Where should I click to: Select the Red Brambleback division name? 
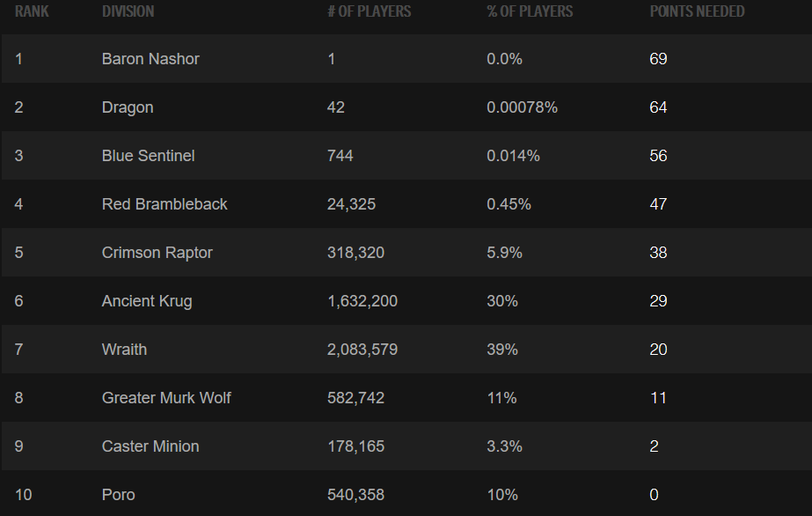click(165, 204)
